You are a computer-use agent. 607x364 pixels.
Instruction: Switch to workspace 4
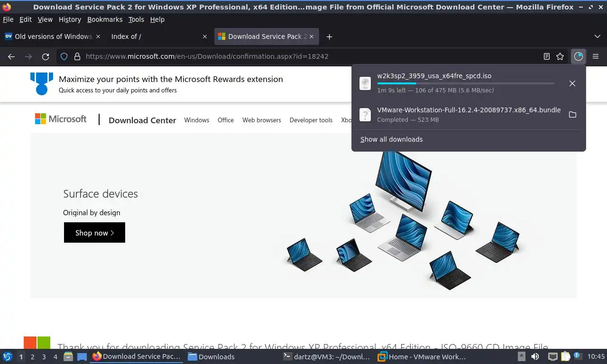[x=55, y=357]
